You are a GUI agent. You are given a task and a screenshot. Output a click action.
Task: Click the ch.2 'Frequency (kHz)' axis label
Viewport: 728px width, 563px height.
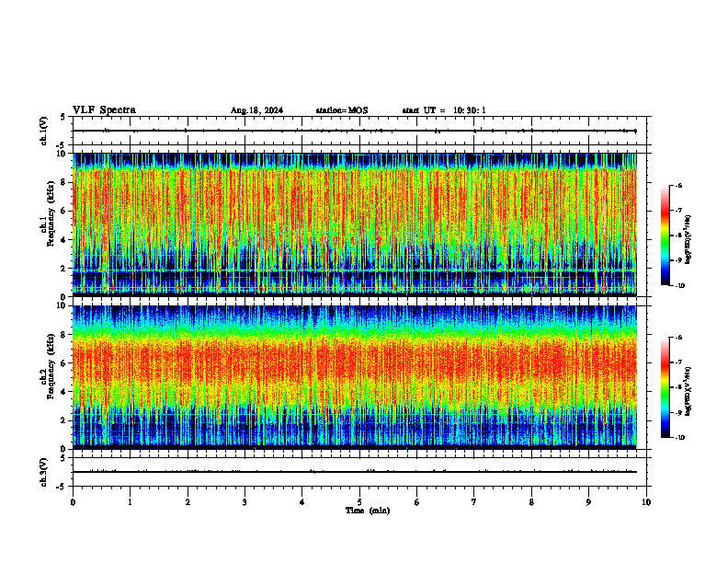51,366
